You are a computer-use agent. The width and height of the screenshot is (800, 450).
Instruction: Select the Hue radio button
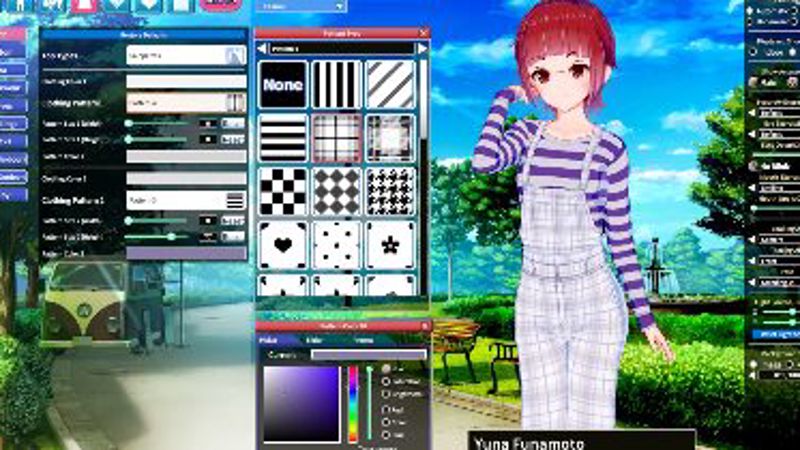[386, 368]
